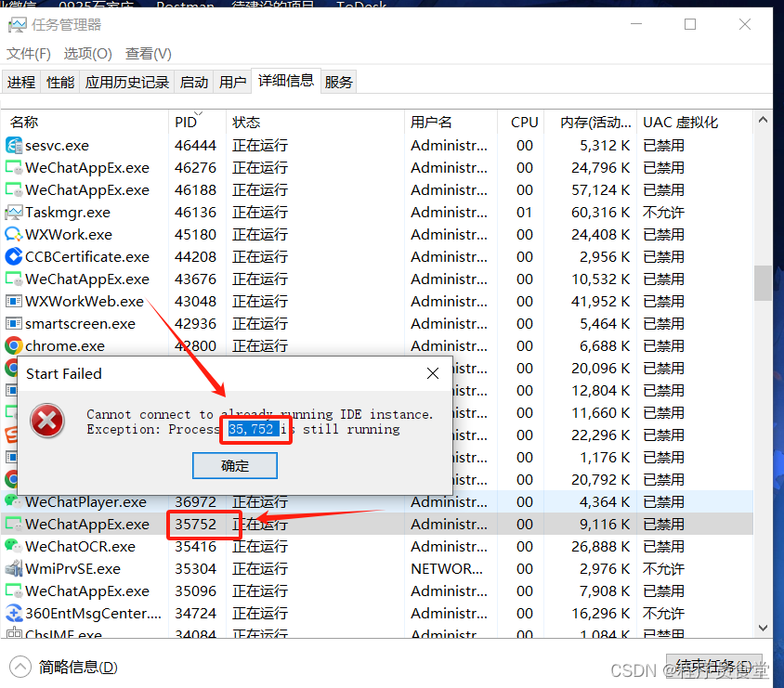Image resolution: width=784 pixels, height=688 pixels.
Task: Switch to the 用户 tab
Action: tap(232, 82)
